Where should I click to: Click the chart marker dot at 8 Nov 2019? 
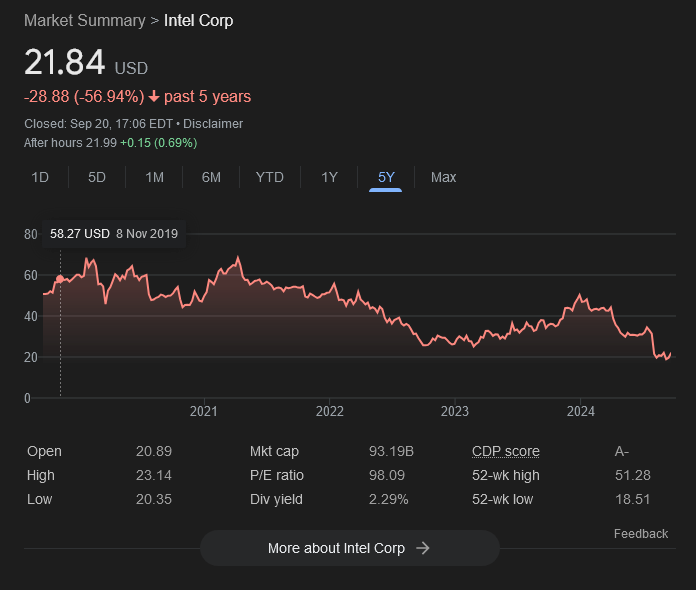point(60,279)
